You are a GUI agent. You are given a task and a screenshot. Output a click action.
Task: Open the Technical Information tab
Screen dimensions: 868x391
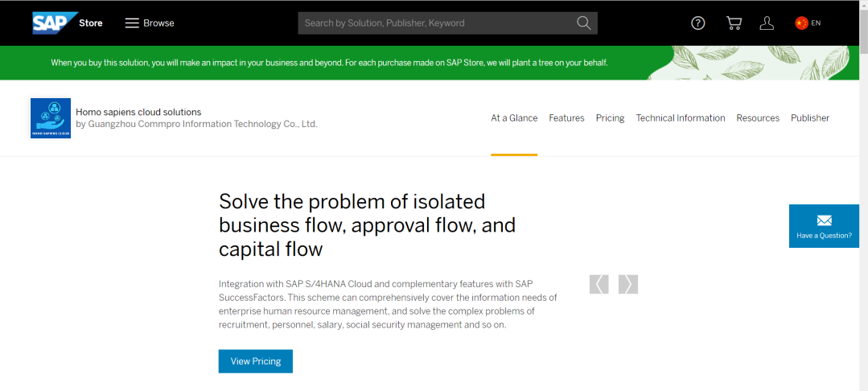point(681,118)
